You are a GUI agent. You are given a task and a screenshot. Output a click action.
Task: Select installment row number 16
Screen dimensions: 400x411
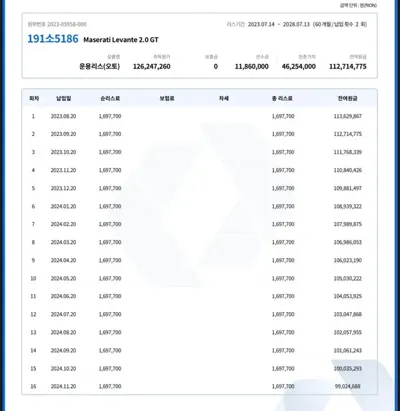(x=200, y=386)
